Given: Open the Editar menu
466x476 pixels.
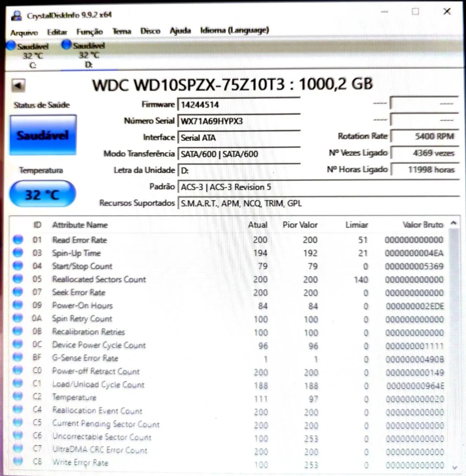Looking at the screenshot, I should pyautogui.click(x=57, y=32).
